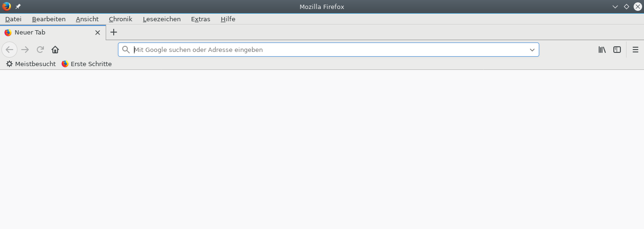Click the address bar input field
Screen dimensions: 644x229
326,50
